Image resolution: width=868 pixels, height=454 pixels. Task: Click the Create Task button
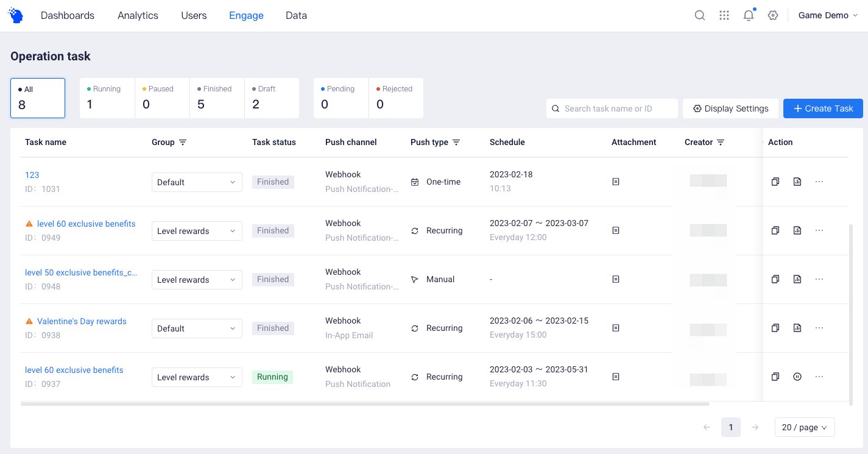coord(823,108)
